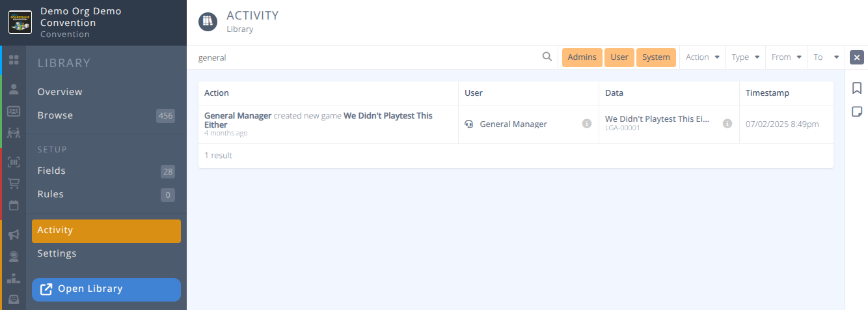Click the User column header
This screenshot has width=868, height=310.
pos(474,93)
